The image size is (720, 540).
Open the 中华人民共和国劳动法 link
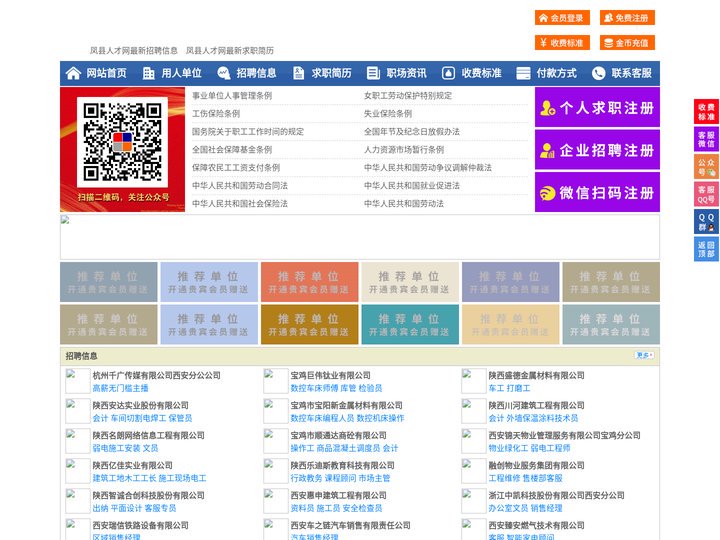404,203
